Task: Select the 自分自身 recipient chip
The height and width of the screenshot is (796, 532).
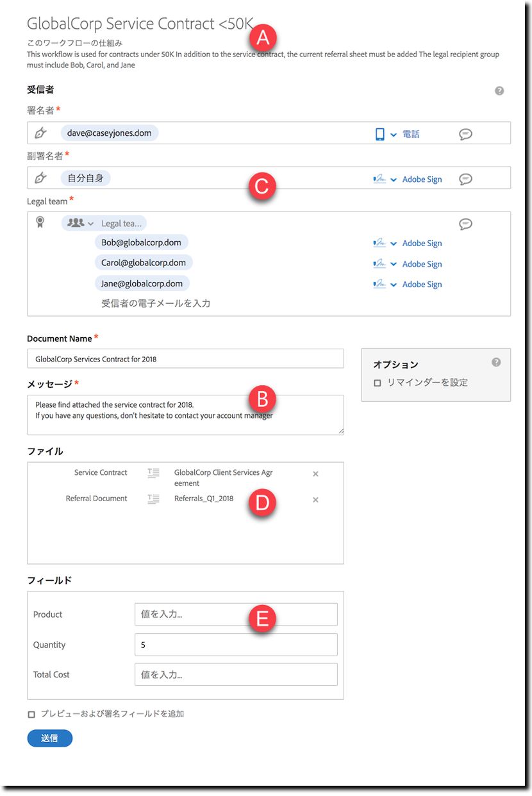Action: [86, 178]
